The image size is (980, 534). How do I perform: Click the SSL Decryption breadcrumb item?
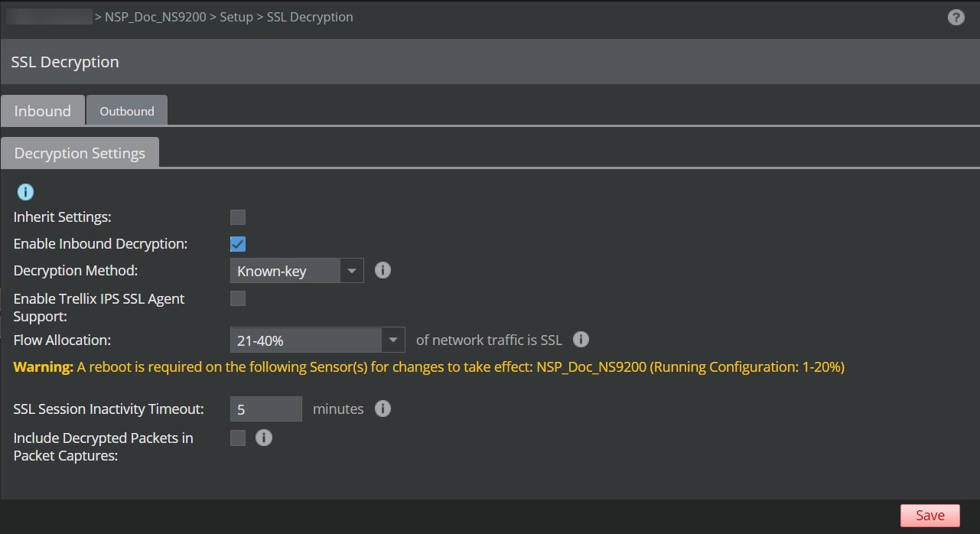click(310, 17)
